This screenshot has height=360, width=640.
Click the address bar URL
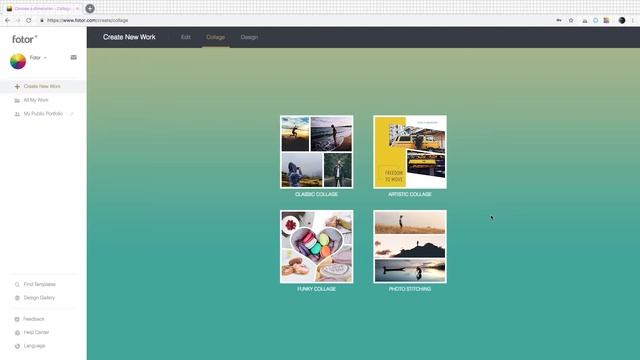(87, 20)
